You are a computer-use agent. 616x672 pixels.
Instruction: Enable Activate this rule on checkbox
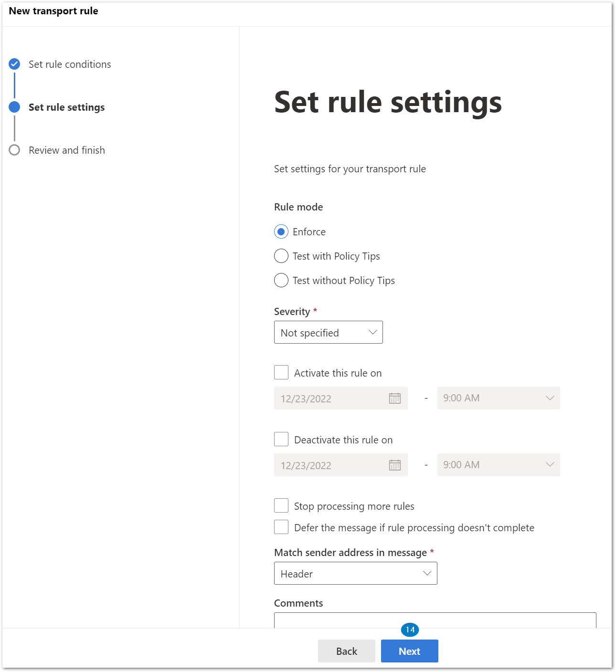[x=281, y=372]
